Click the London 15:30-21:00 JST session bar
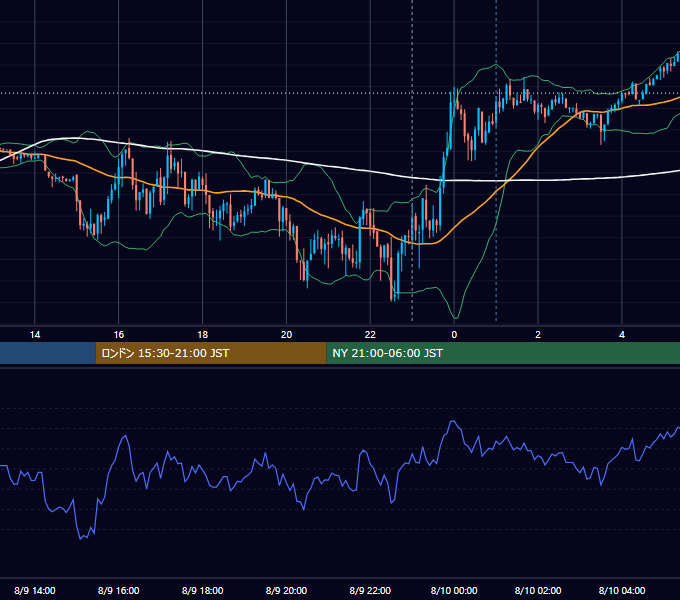The width and height of the screenshot is (680, 600). pos(211,353)
